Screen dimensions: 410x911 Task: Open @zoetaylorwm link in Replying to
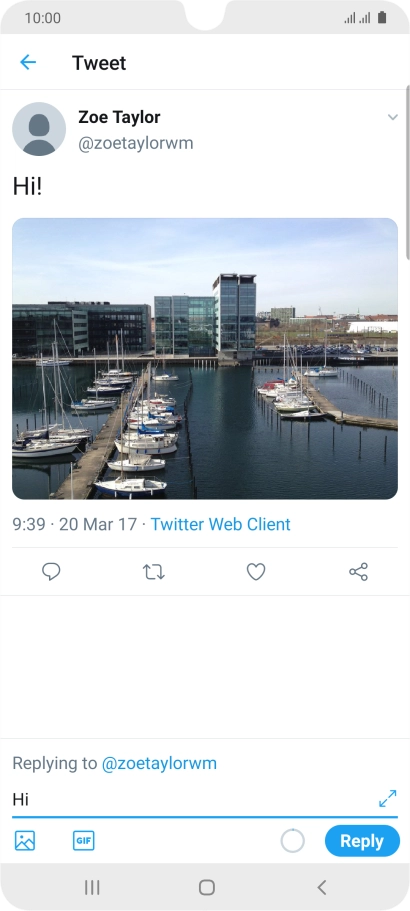click(159, 763)
